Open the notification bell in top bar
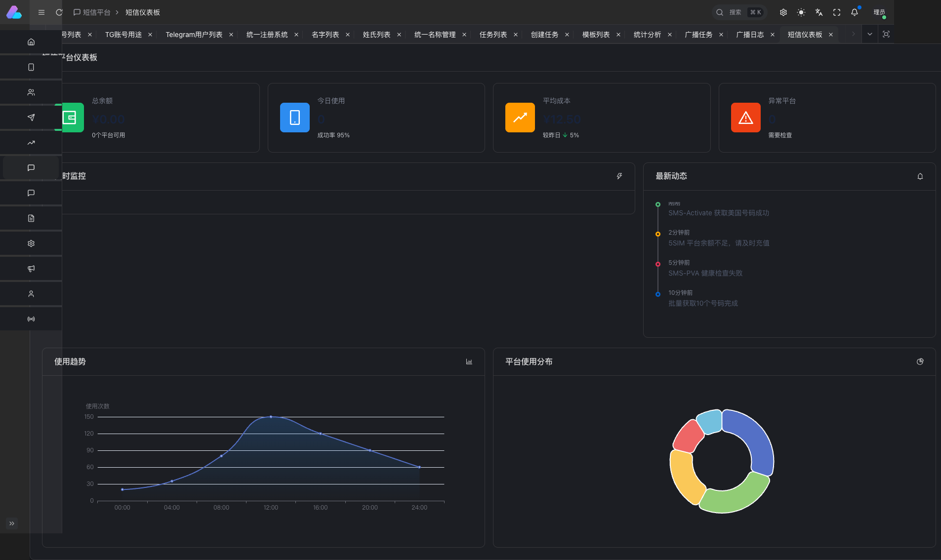Image resolution: width=941 pixels, height=560 pixels. (x=855, y=12)
